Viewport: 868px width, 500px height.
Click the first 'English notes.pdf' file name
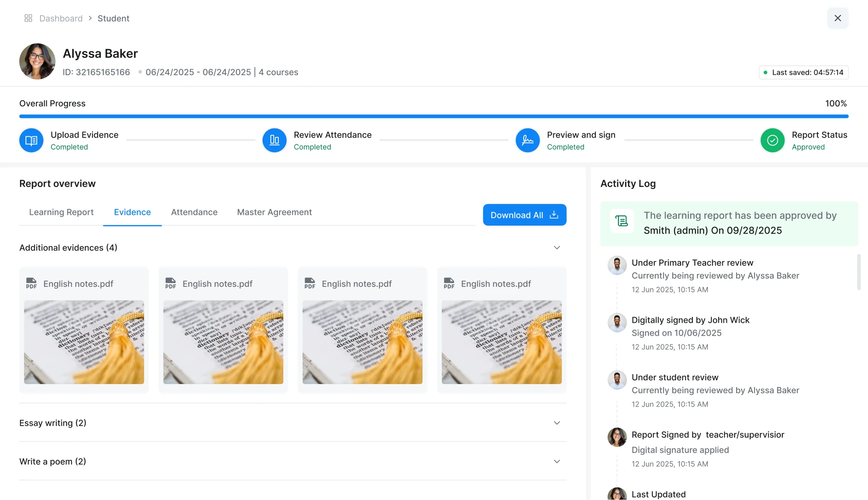[78, 284]
